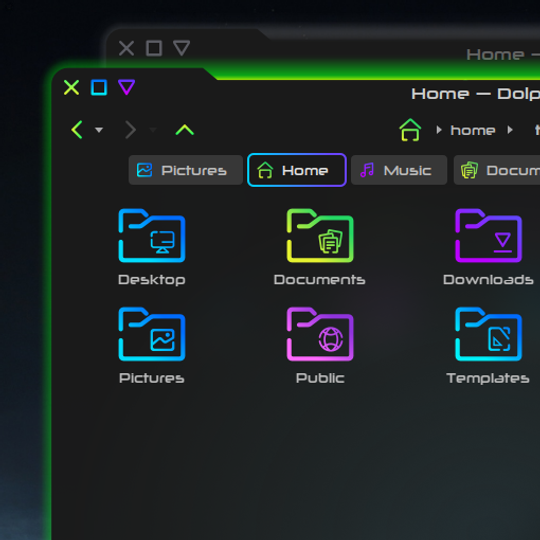Select the home breadcrumb path segment
The image size is (540, 540).
click(472, 130)
